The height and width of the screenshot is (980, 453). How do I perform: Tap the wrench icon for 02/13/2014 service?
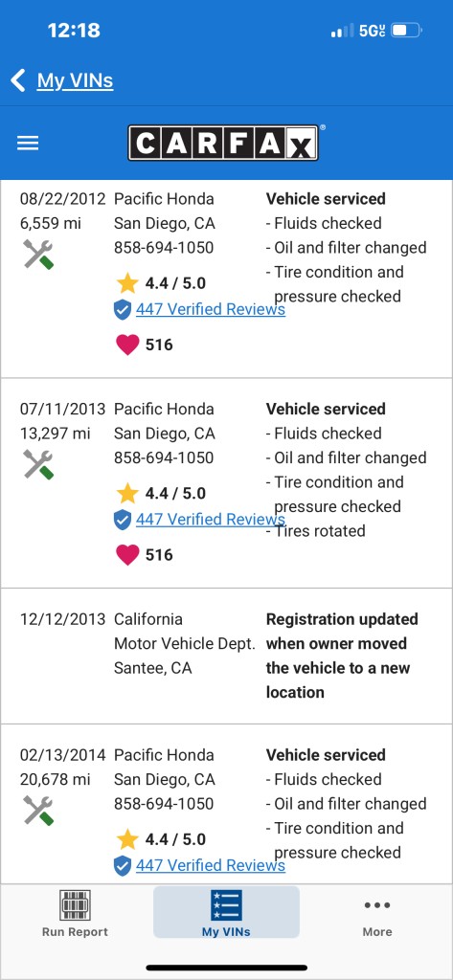coord(39,811)
